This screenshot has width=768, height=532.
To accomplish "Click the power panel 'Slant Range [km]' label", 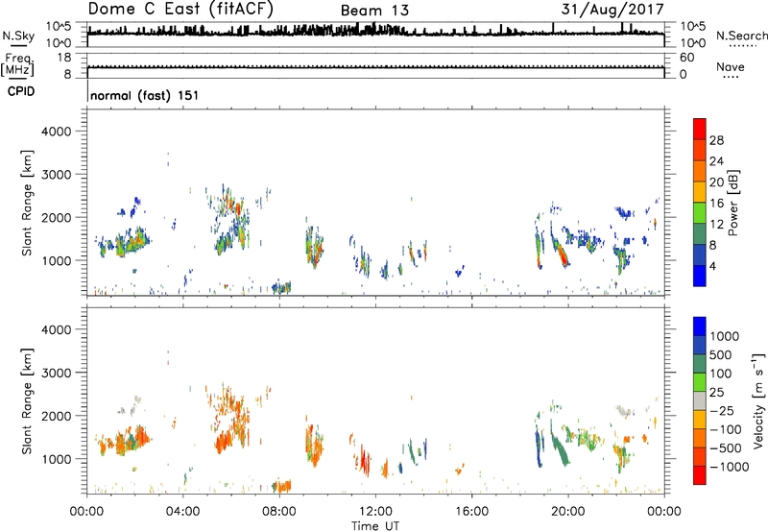I will pyautogui.click(x=27, y=203).
